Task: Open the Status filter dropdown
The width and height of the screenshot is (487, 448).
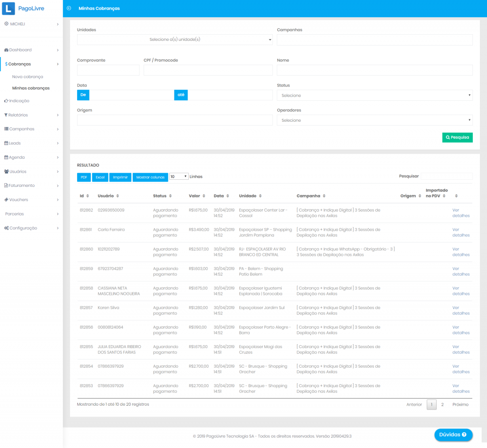Action: [374, 96]
